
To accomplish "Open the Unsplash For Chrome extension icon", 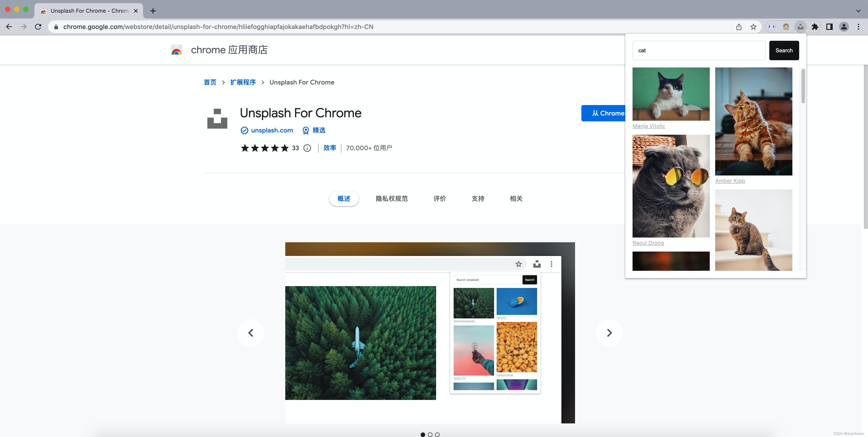I will [800, 27].
